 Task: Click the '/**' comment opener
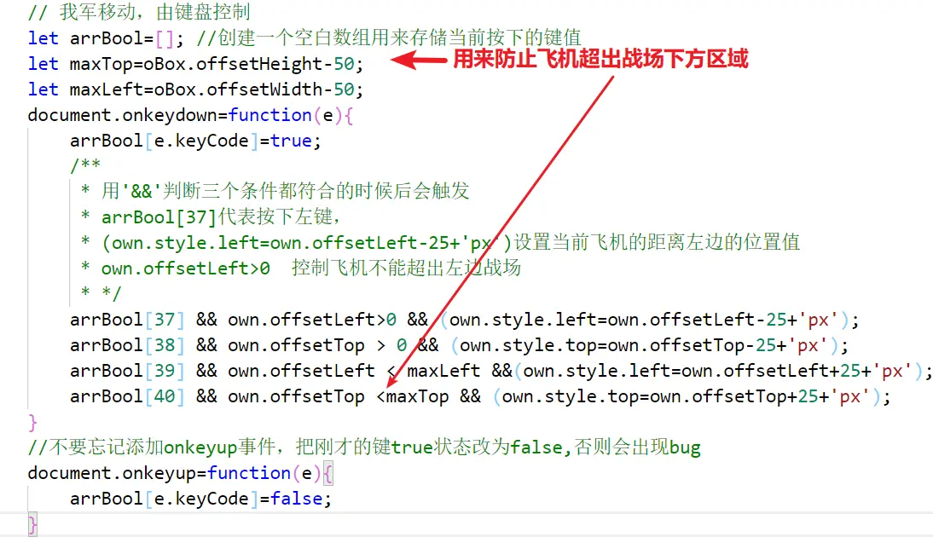pyautogui.click(x=85, y=165)
